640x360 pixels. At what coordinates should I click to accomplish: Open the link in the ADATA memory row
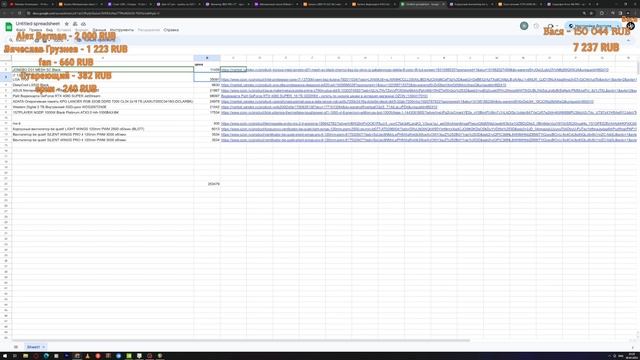407,101
